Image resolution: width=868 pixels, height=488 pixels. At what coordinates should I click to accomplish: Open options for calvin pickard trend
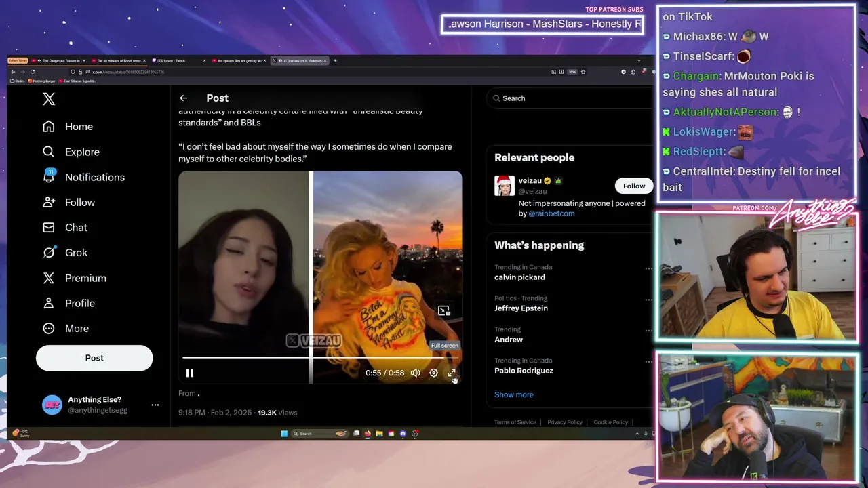(648, 268)
